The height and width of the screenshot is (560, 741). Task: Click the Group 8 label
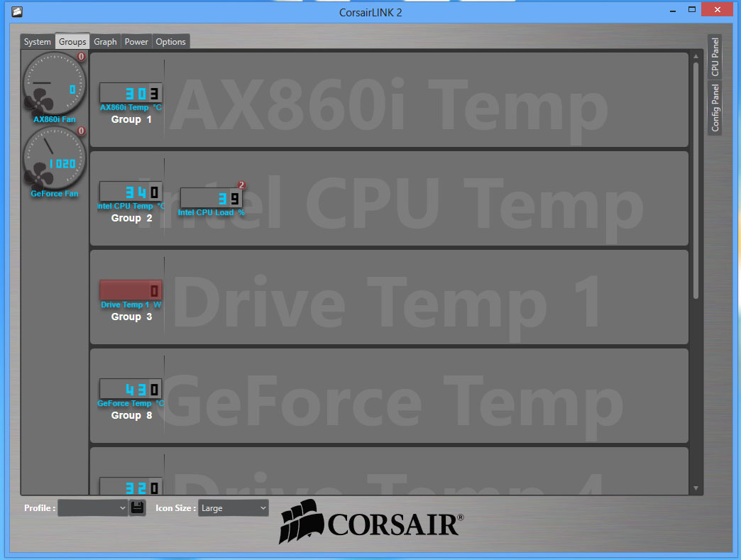131,416
